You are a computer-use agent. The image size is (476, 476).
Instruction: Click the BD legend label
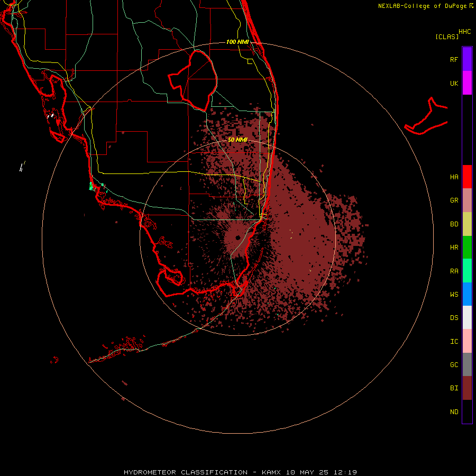454,224
